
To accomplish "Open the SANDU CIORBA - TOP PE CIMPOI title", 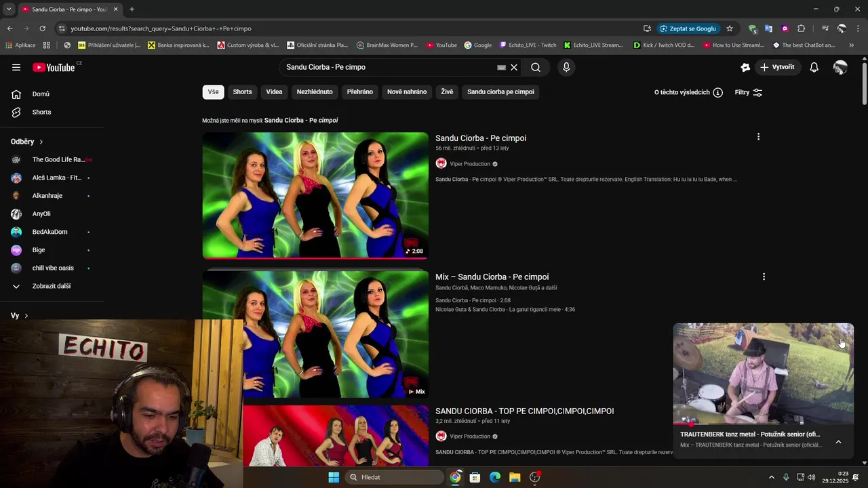I will [524, 411].
